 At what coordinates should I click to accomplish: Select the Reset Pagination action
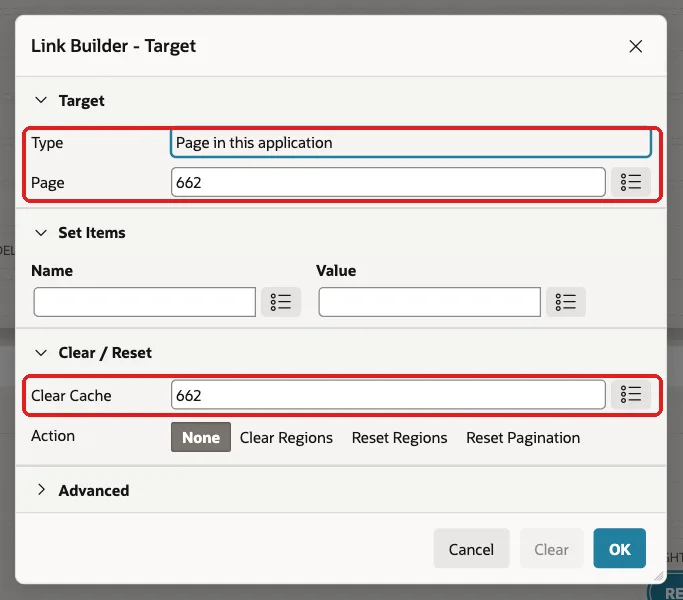(x=523, y=437)
